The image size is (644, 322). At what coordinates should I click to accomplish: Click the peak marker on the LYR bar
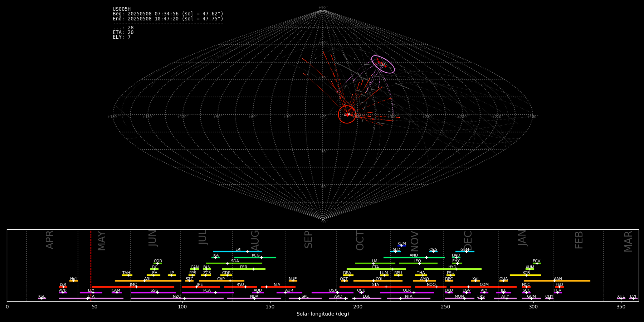tap(64, 287)
